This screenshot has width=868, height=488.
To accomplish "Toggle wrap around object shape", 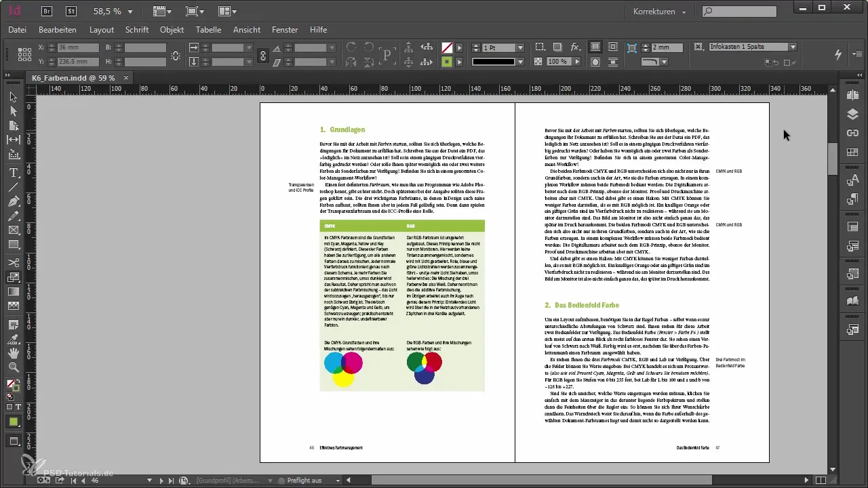I will (x=595, y=61).
